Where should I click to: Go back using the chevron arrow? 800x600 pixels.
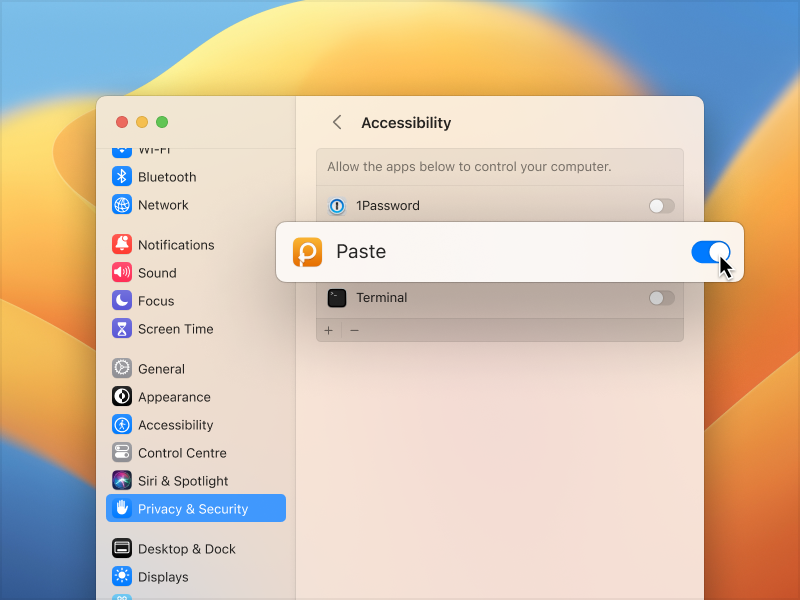point(337,122)
